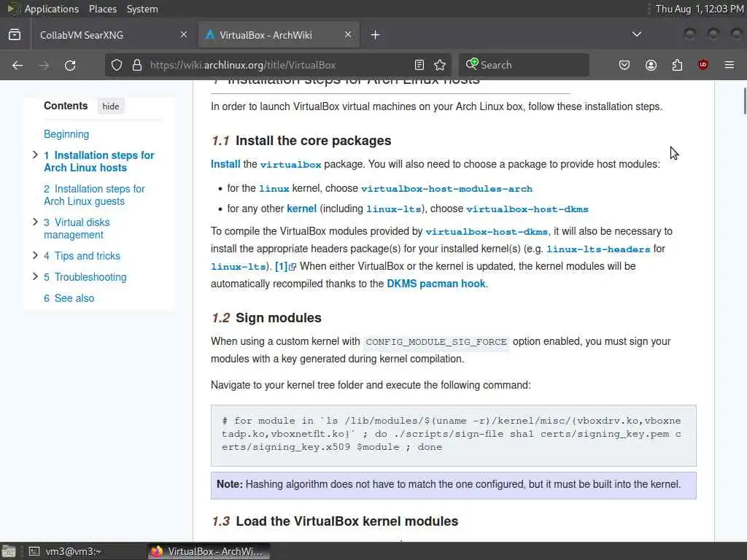Open the external reference [1] link
The width and height of the screenshot is (747, 560).
tap(285, 266)
